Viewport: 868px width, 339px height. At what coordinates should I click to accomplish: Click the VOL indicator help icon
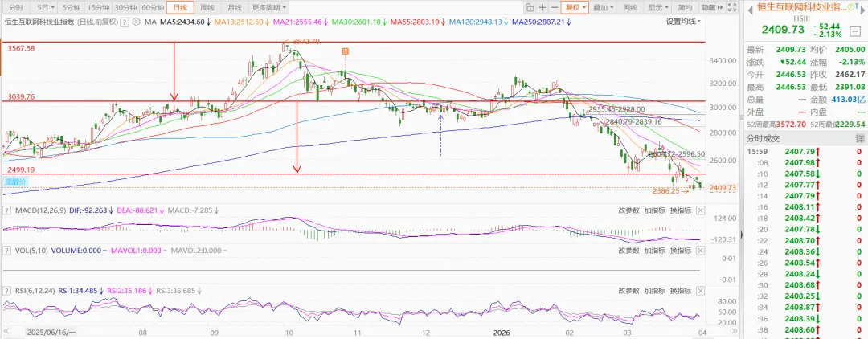pos(6,251)
